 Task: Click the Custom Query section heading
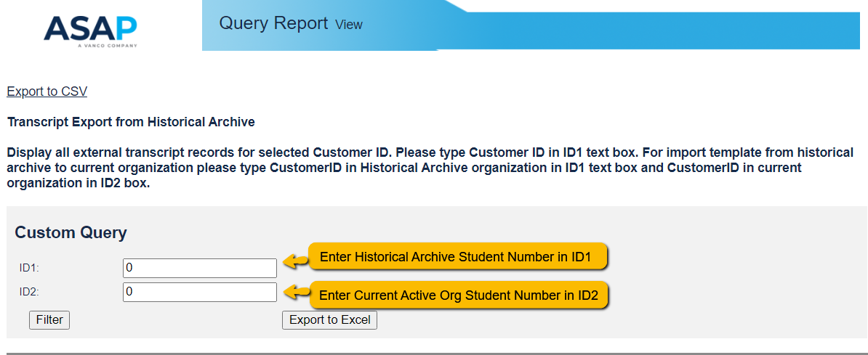pos(71,233)
